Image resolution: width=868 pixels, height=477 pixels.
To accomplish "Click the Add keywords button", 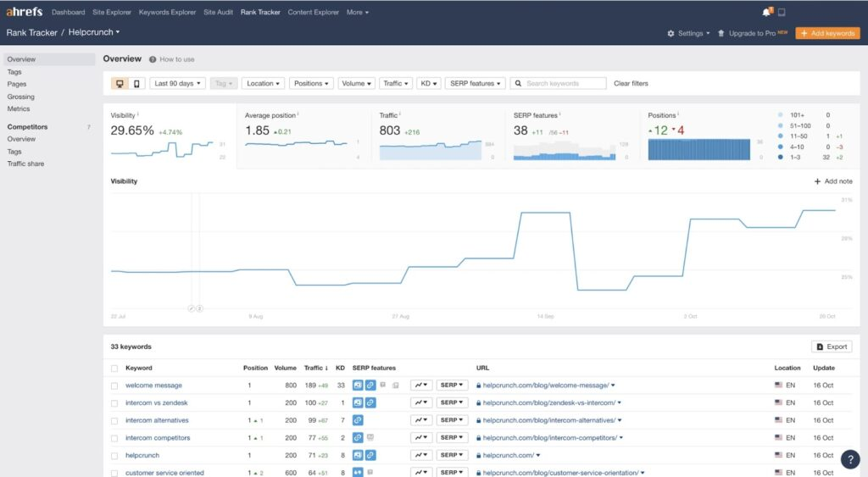I will (827, 33).
